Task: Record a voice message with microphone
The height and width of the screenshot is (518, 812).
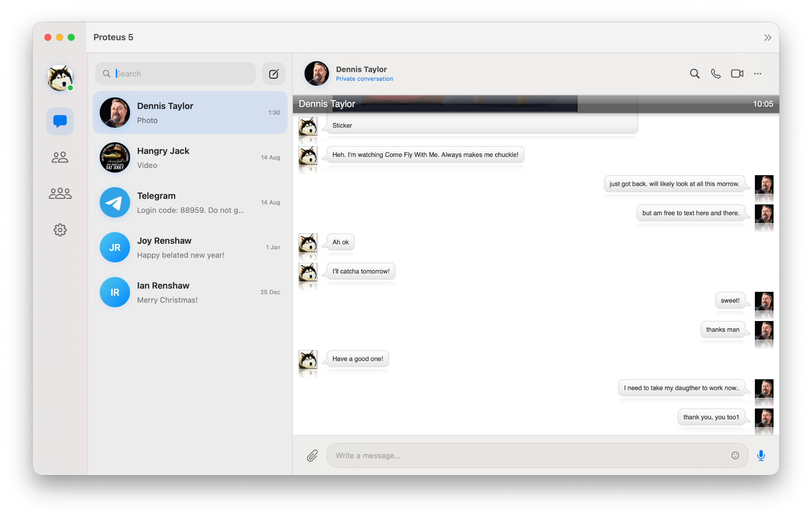Action: click(761, 456)
